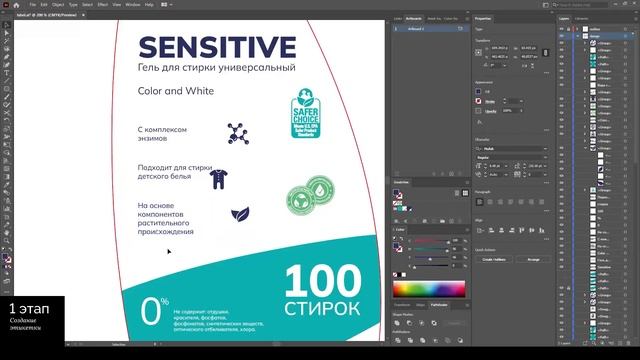Click horizontal align center icon in Align section

click(x=501, y=230)
